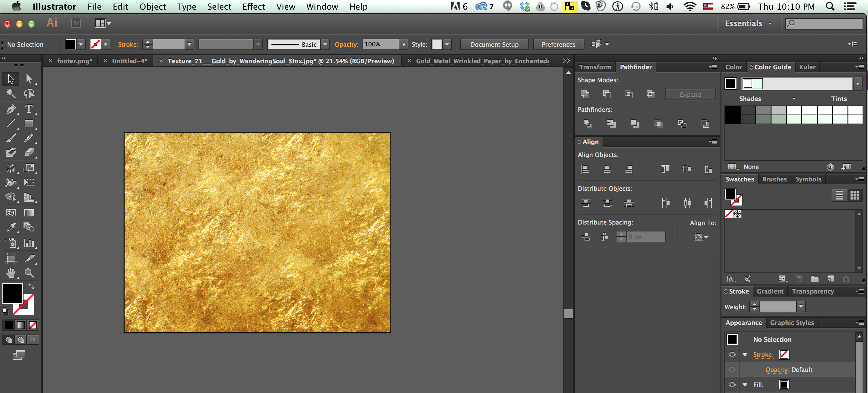Click the large black fill color box

(x=12, y=293)
